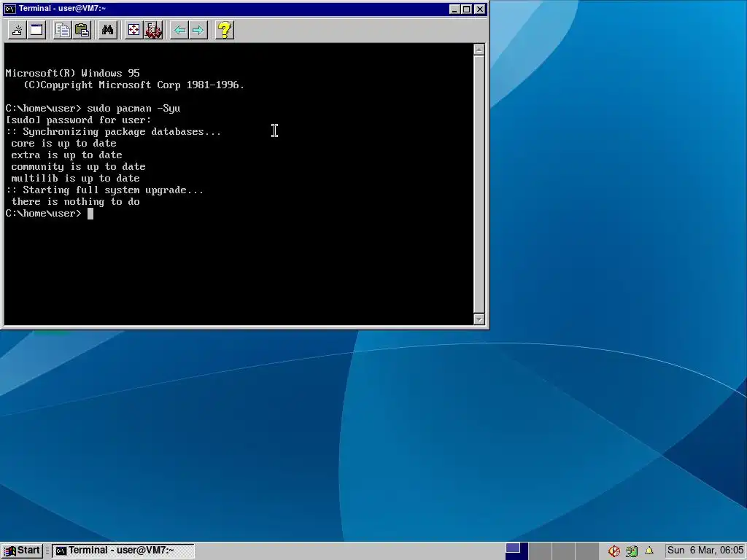
Task: Select Terminal - user@VM7 taskbar button
Action: point(123,551)
